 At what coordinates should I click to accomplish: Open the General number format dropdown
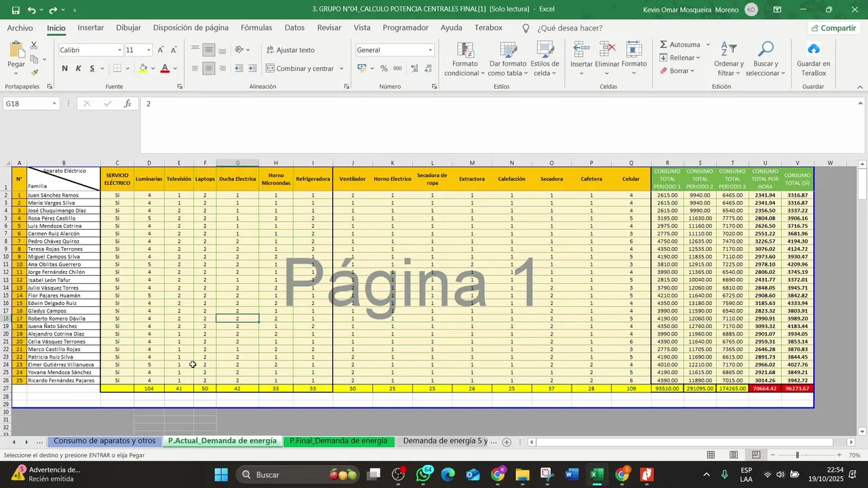(x=430, y=50)
